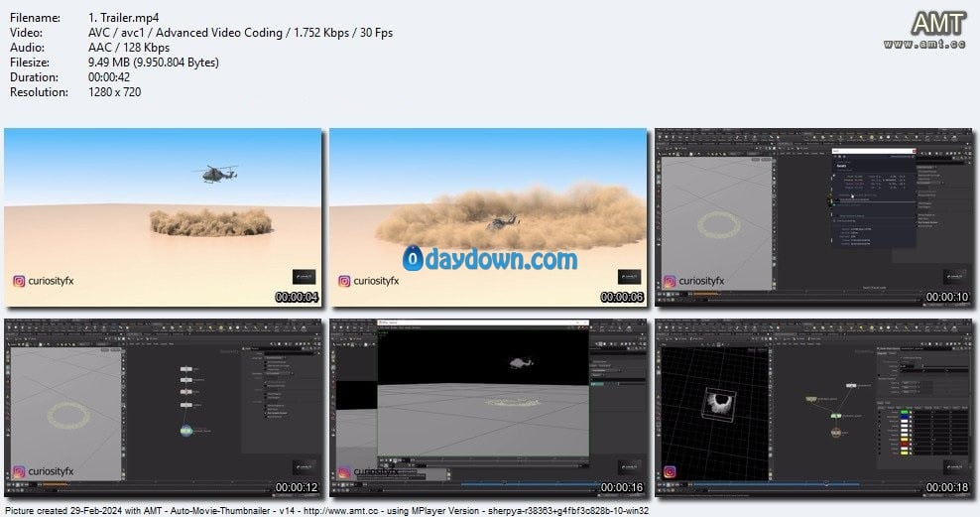Click curiosityfx text in the 00:00:04 frame
The height and width of the screenshot is (517, 980).
click(x=52, y=281)
